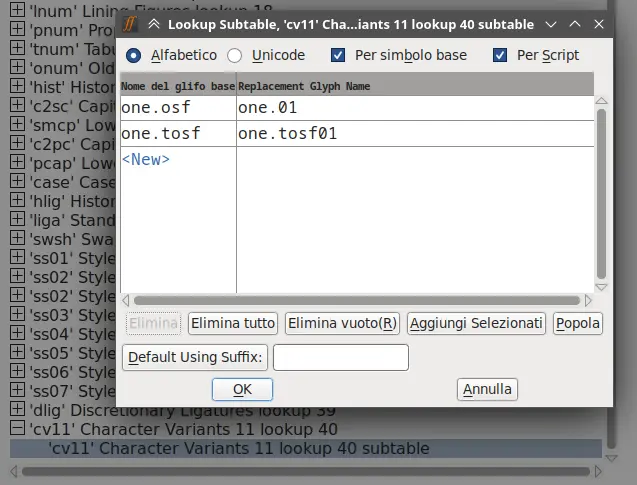Click the Elimina tutto button

233,323
